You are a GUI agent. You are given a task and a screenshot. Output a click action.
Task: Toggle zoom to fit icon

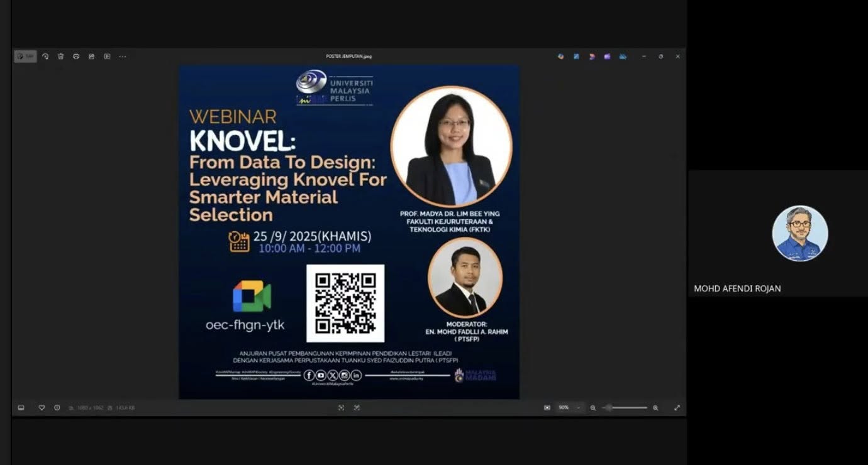(547, 408)
